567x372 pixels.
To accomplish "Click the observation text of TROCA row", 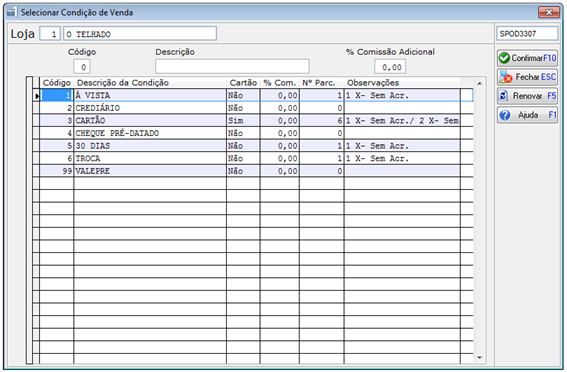I will click(377, 159).
